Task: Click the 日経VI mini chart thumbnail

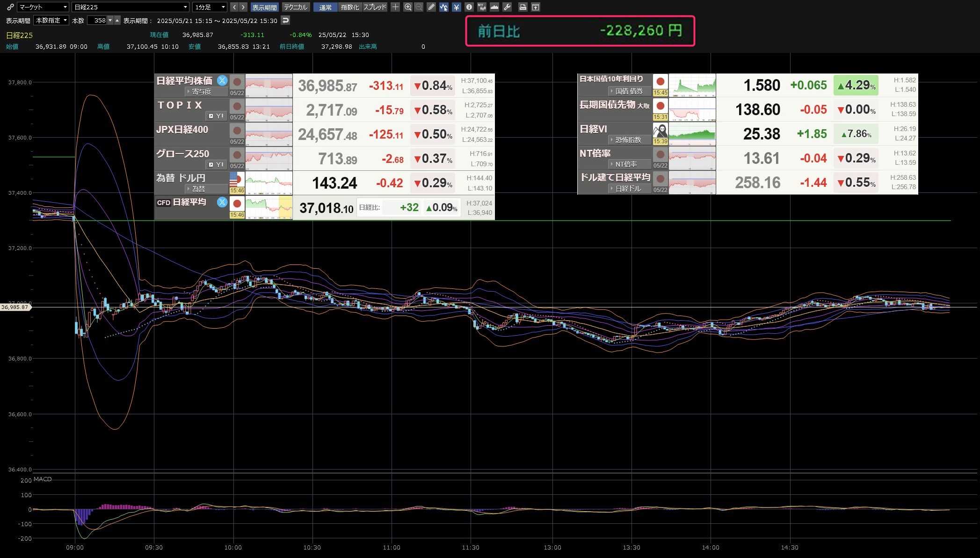Action: [692, 134]
